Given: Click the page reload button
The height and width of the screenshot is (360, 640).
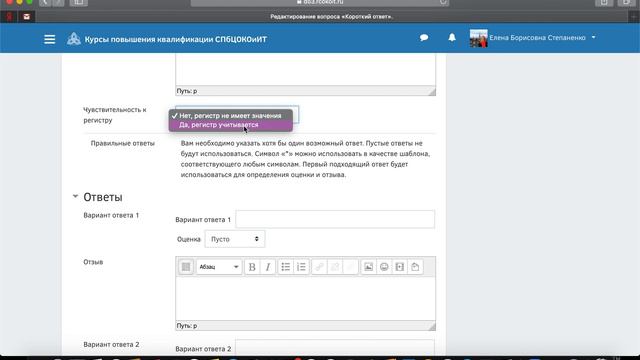Looking at the screenshot, I should pyautogui.click(x=443, y=2).
